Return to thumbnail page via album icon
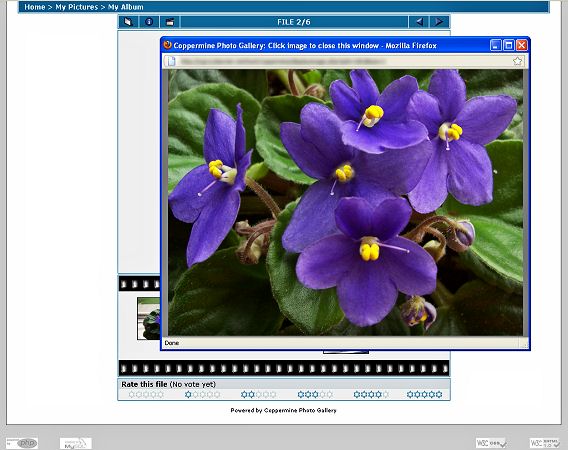The image size is (568, 450). coord(128,22)
